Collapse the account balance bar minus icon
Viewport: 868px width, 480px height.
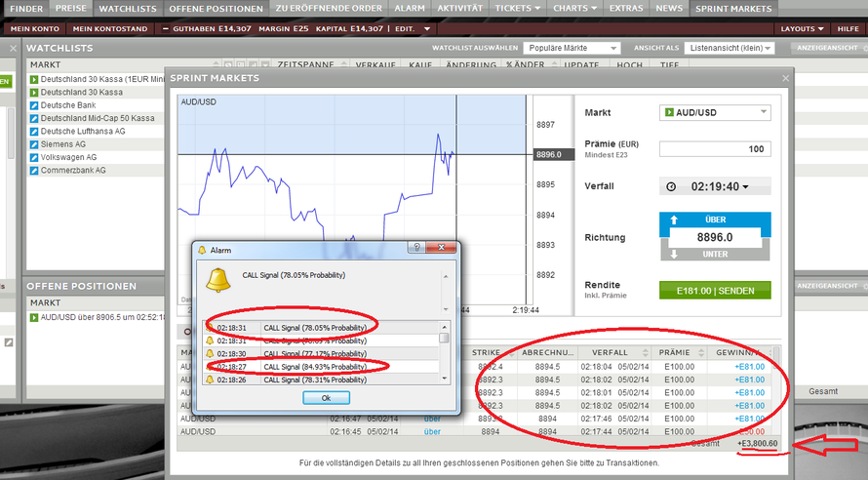[x=165, y=29]
